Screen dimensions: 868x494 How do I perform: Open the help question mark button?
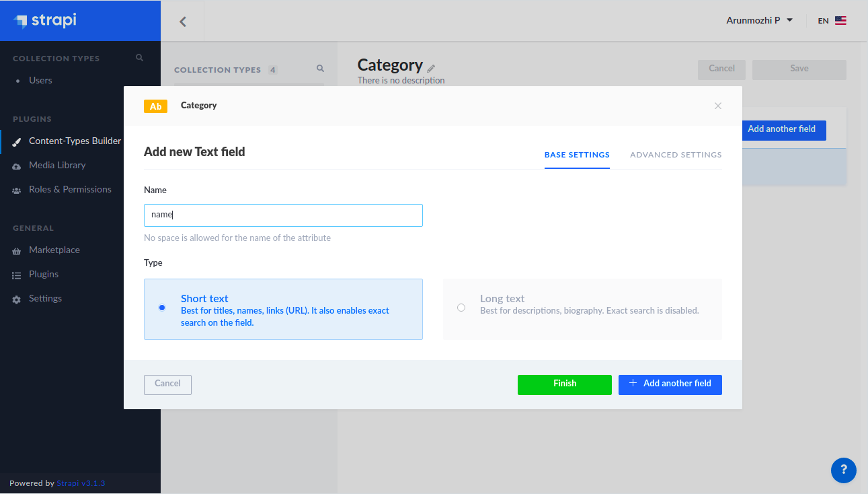(x=844, y=470)
